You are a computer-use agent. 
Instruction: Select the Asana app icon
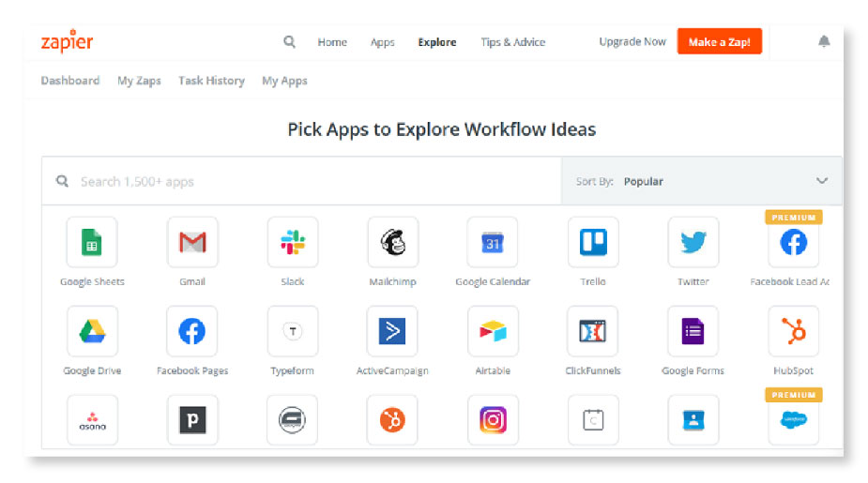[92, 420]
